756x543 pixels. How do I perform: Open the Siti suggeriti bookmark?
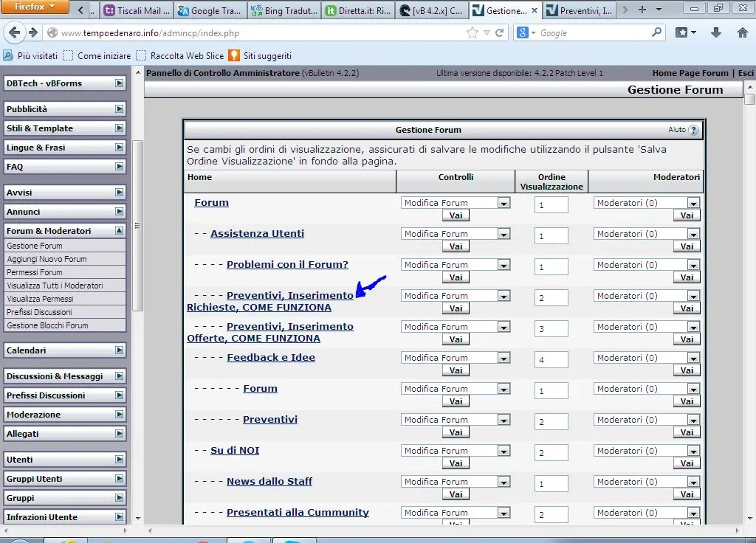[261, 56]
